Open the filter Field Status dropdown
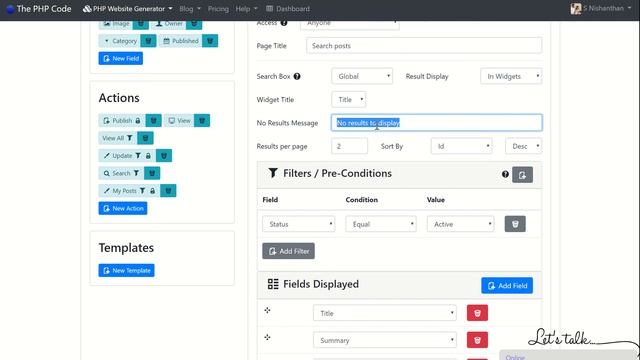 [x=299, y=224]
